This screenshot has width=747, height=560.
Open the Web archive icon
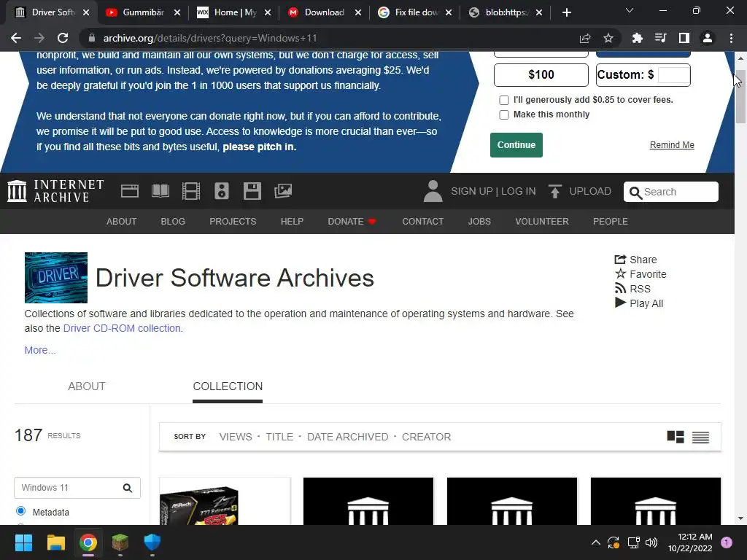coord(130,192)
